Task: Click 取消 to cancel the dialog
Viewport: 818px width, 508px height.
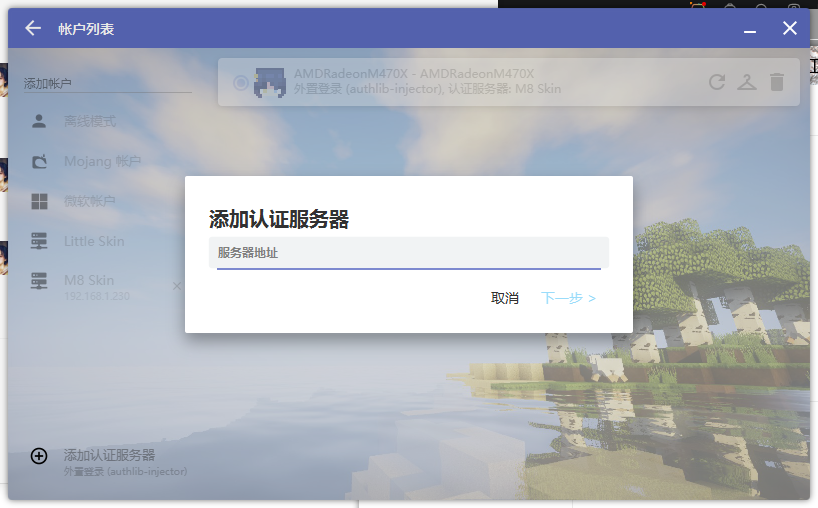Action: pyautogui.click(x=504, y=298)
